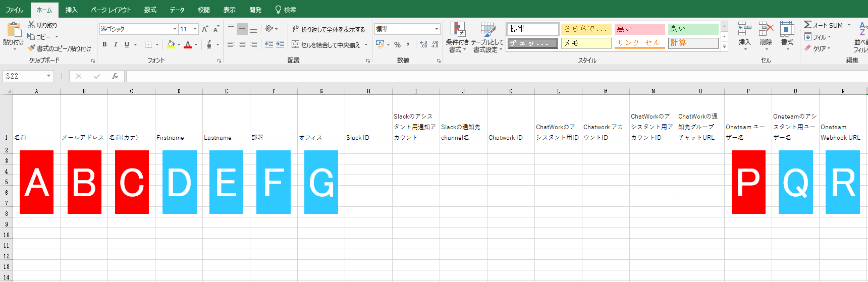Click the Clear (クリア) eraser icon
Screen dimensions: 868x282
(x=808, y=48)
